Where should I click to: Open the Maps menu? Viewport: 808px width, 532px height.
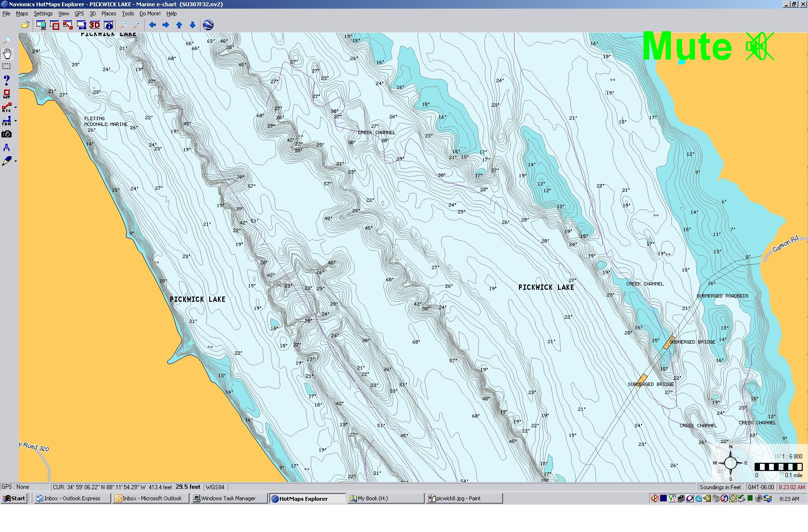pyautogui.click(x=22, y=13)
